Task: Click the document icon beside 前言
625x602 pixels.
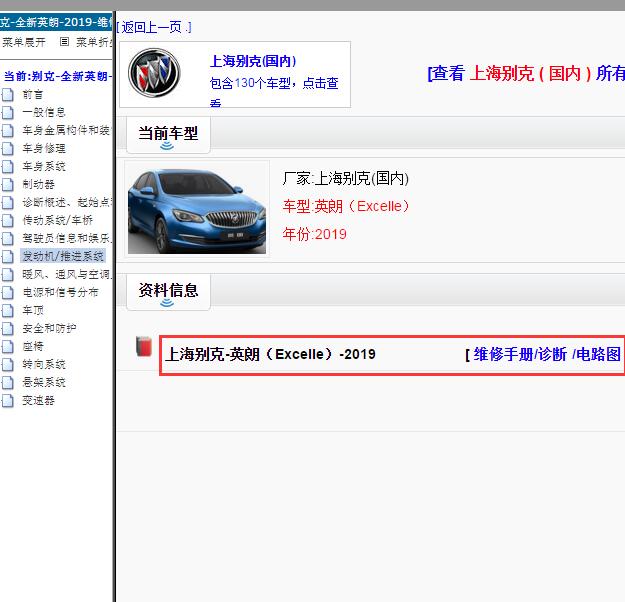Action: (8, 94)
